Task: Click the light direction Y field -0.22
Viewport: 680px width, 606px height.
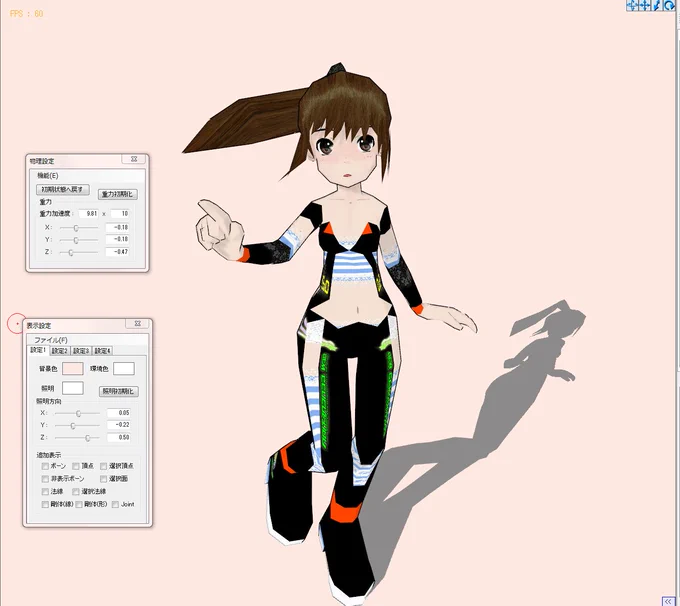Action: tap(119, 425)
